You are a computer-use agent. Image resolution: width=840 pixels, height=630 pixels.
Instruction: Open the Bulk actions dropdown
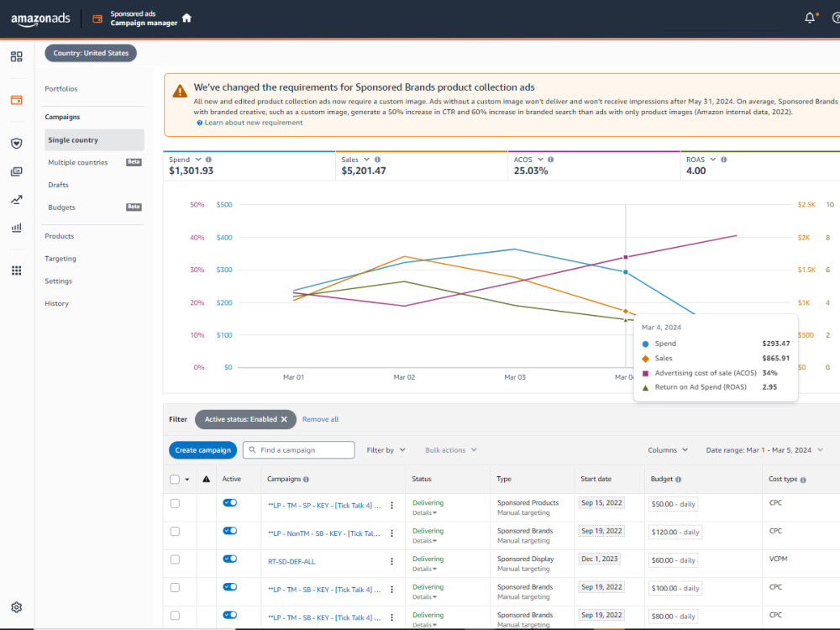450,450
